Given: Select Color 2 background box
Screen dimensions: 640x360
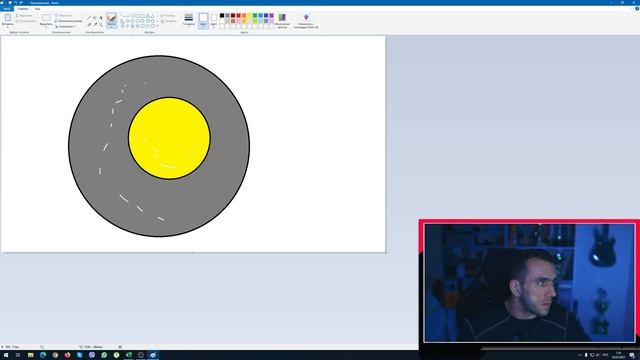Looking at the screenshot, I should tap(214, 20).
